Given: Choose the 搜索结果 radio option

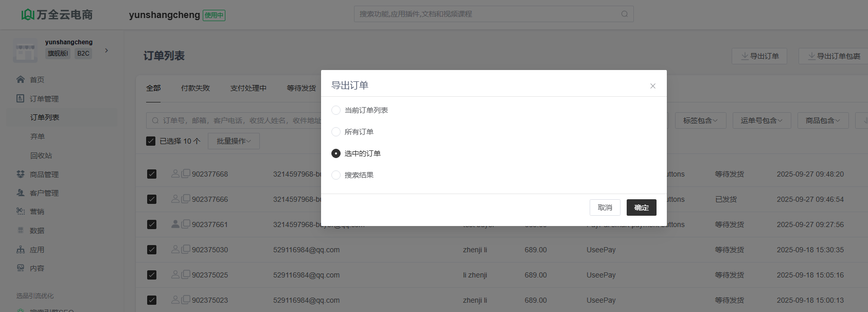Looking at the screenshot, I should [x=336, y=175].
